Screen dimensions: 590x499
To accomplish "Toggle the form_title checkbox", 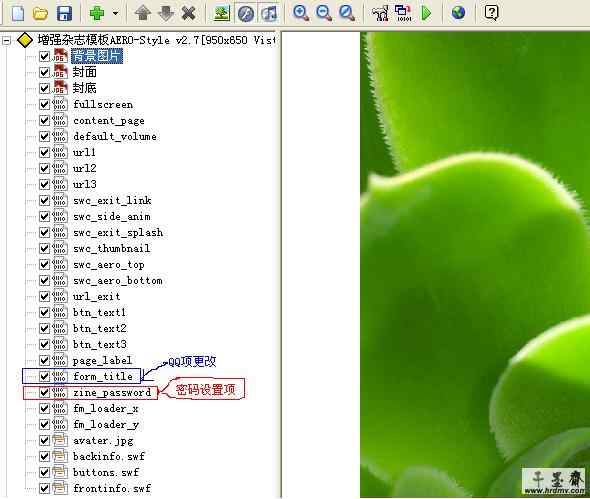I will coord(44,376).
